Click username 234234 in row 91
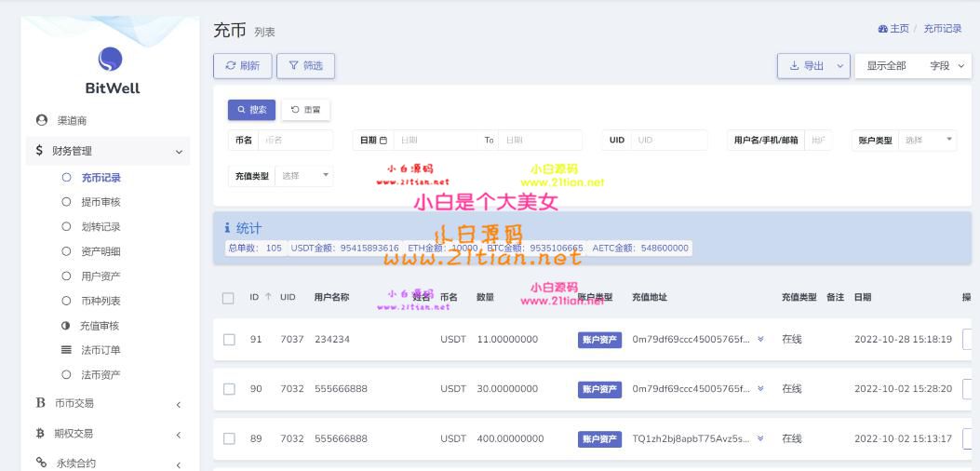 pyautogui.click(x=332, y=339)
